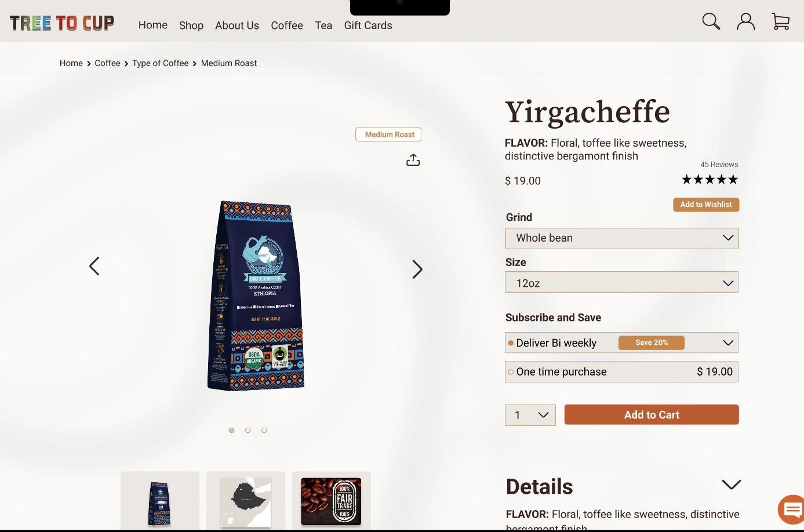The image size is (804, 532).
Task: Select the One time purchase radio option
Action: 511,372
